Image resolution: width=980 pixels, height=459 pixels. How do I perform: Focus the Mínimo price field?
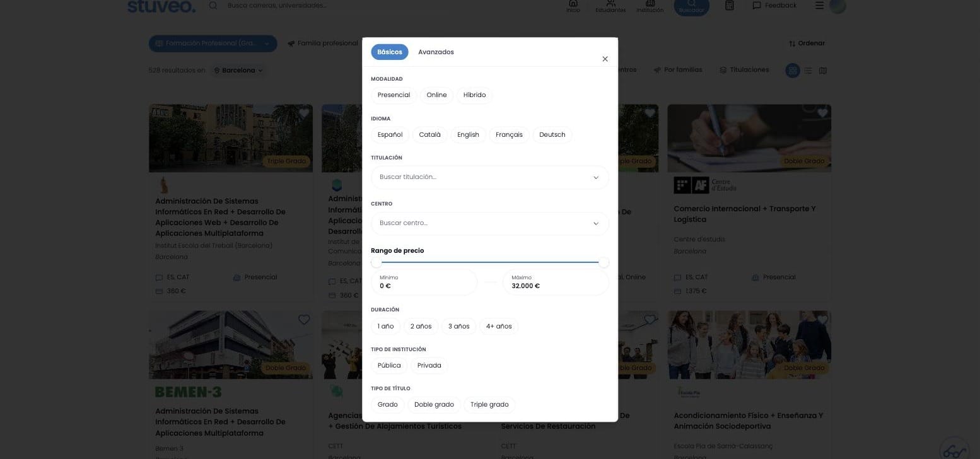[424, 282]
